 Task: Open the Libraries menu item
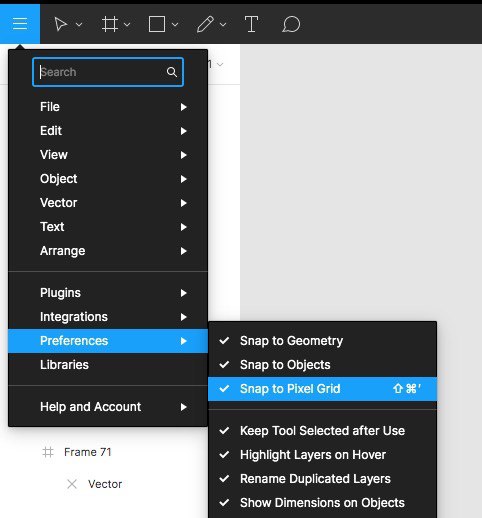point(108,365)
